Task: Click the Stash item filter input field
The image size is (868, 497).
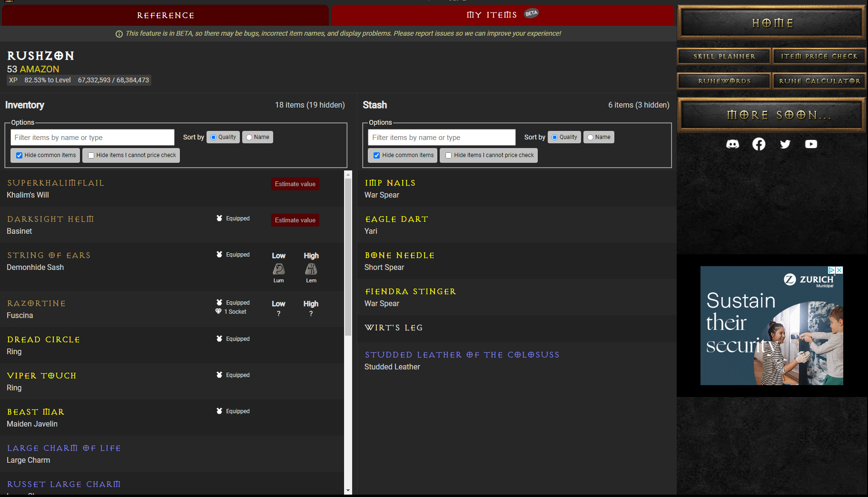Action: (441, 137)
